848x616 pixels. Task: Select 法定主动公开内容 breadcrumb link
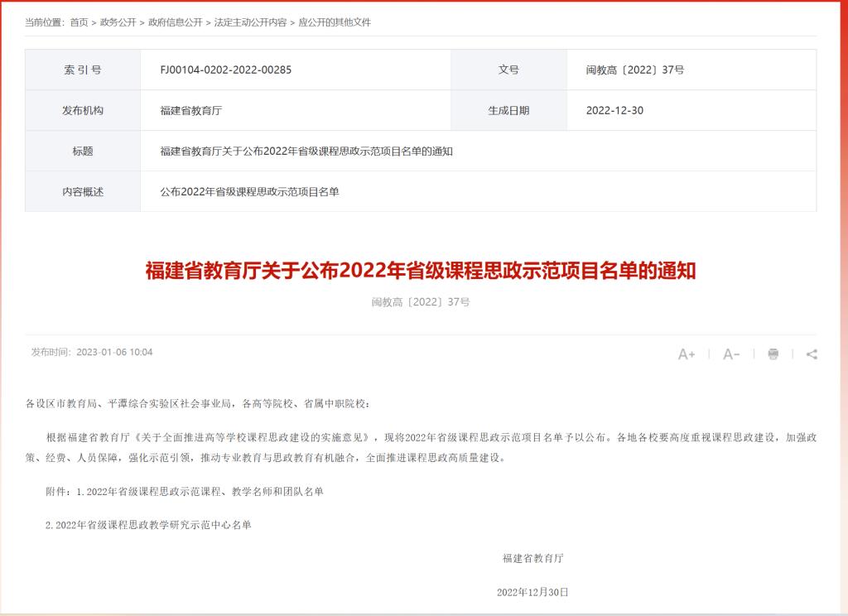point(251,22)
